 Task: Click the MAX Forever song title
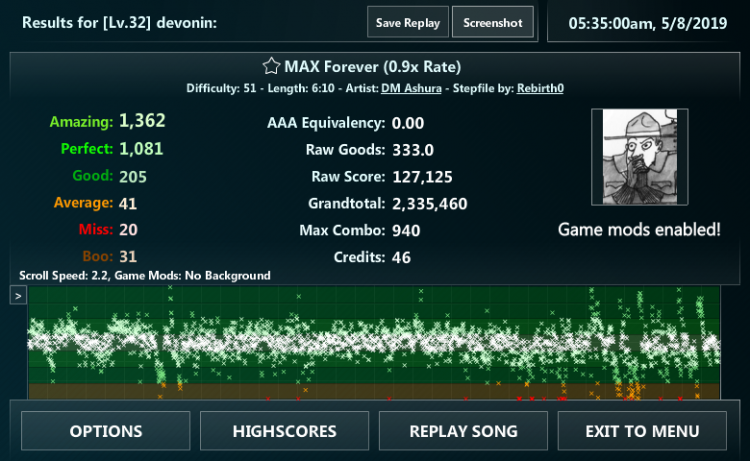tap(372, 67)
